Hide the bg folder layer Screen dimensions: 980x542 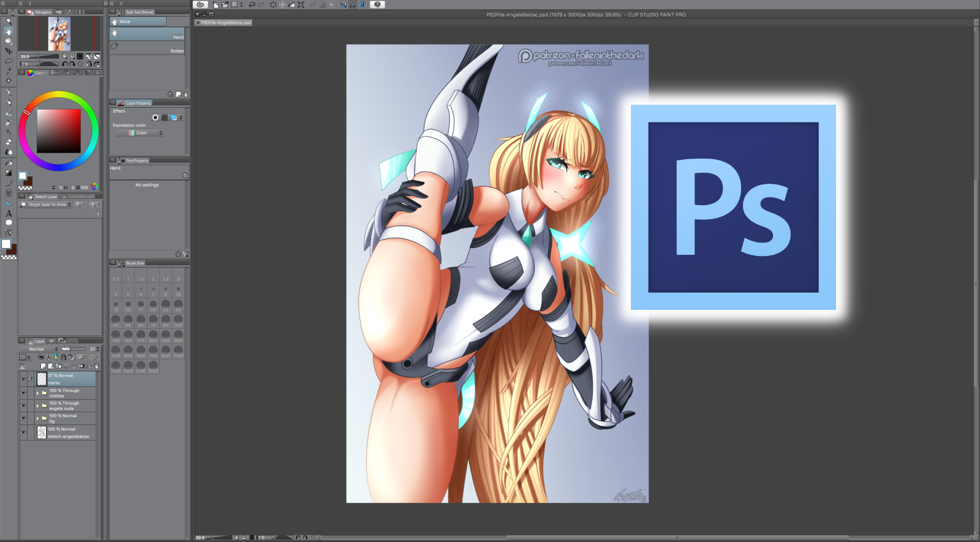(23, 418)
